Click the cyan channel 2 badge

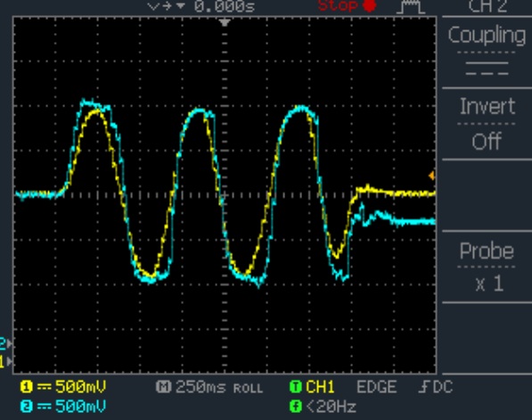(27, 406)
